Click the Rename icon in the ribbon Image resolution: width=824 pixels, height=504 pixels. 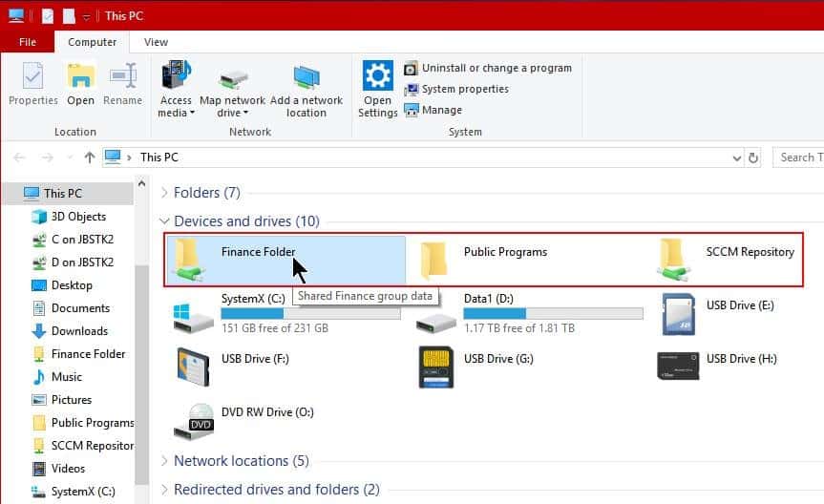click(123, 76)
